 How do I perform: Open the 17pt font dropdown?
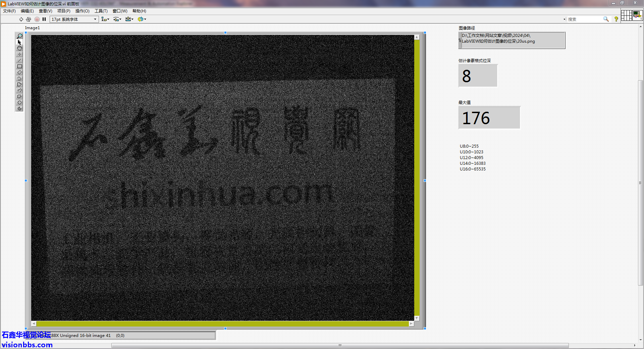click(x=74, y=19)
